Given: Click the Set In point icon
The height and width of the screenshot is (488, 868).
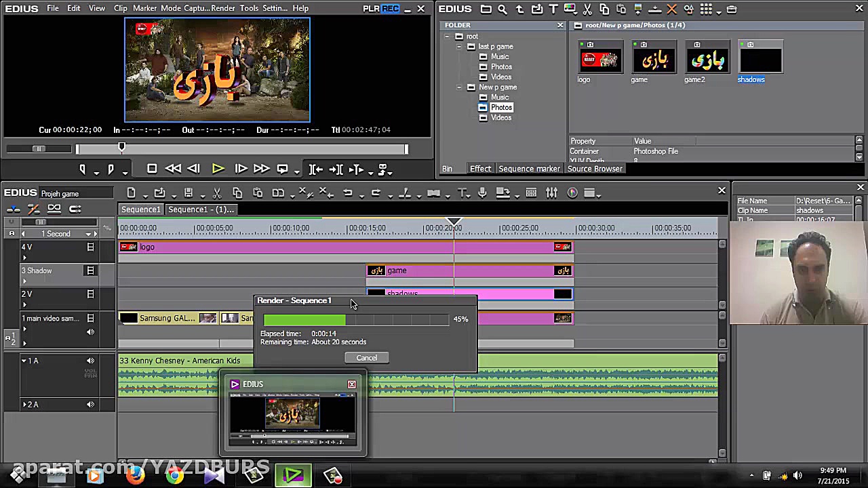Looking at the screenshot, I should (x=82, y=169).
